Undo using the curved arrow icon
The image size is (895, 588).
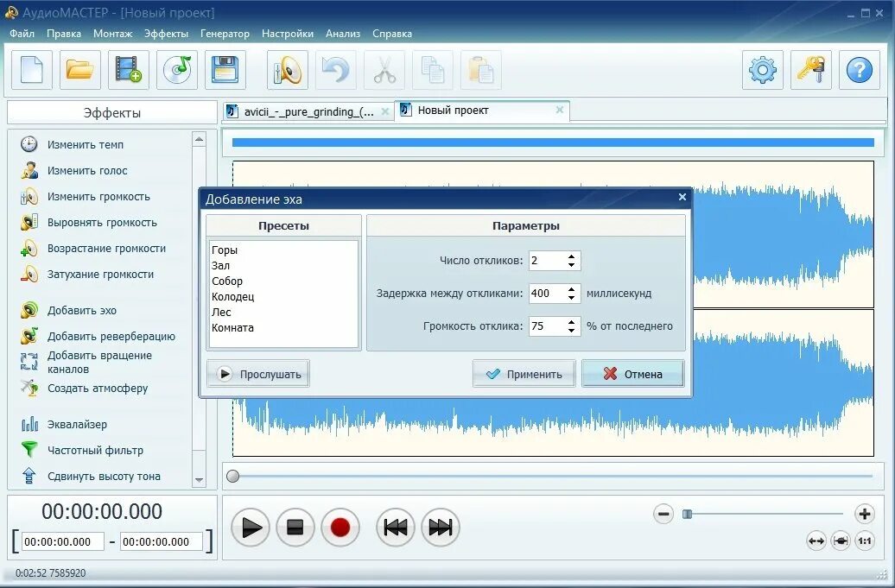pos(335,70)
